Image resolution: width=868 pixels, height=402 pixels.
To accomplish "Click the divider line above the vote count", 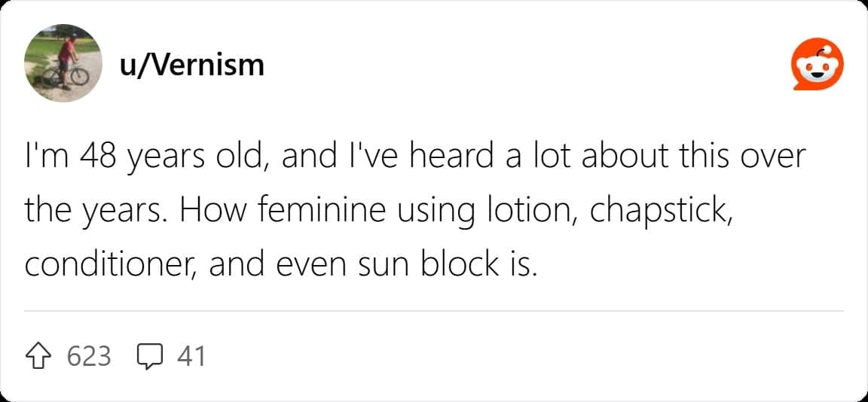I will click(434, 310).
